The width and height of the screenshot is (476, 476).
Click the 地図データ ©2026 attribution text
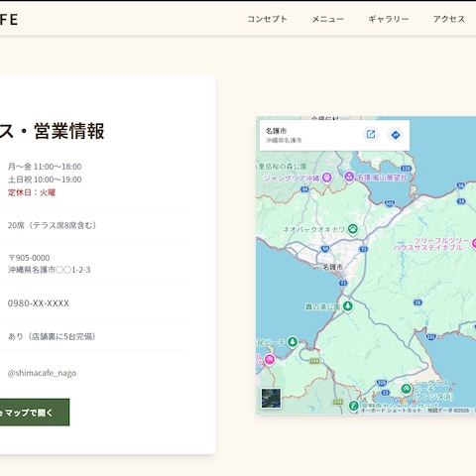tap(448, 411)
